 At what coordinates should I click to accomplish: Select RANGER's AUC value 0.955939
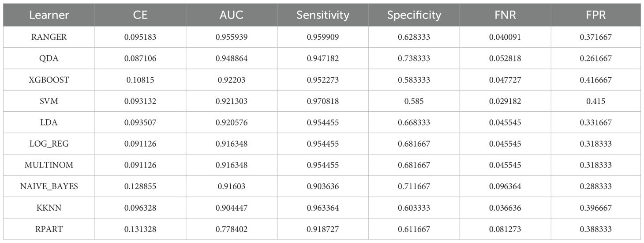232,37
